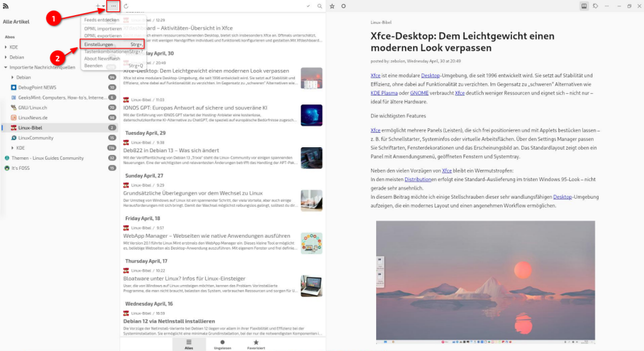Expand the top-level Debian category under Abos
The width and height of the screenshot is (644, 351).
point(6,57)
